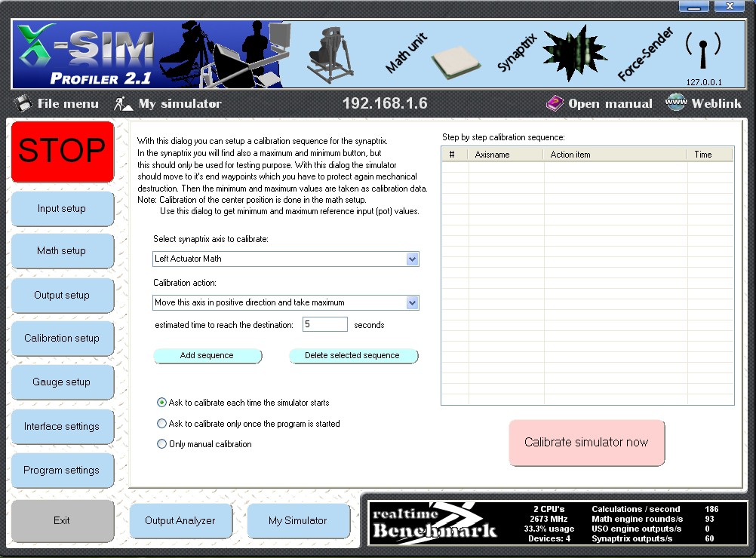756x558 pixels.
Task: Click the # column header
Action: pos(455,155)
